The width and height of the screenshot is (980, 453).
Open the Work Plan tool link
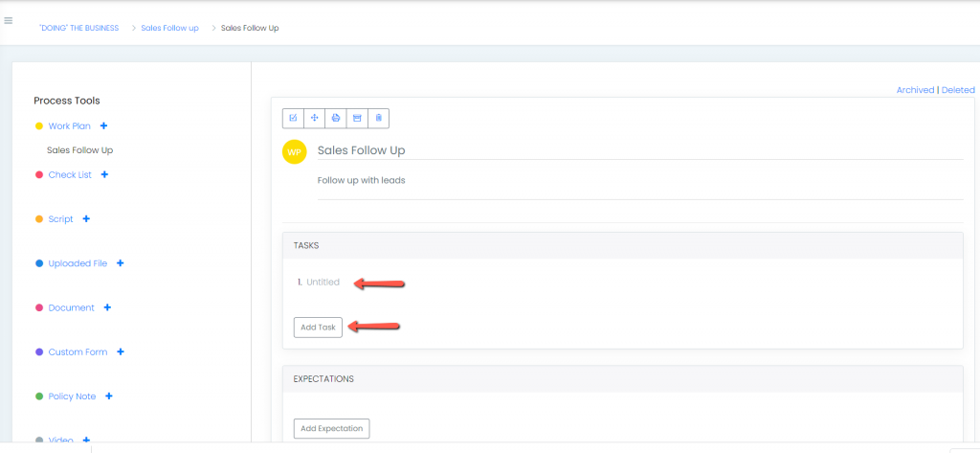pyautogui.click(x=69, y=125)
